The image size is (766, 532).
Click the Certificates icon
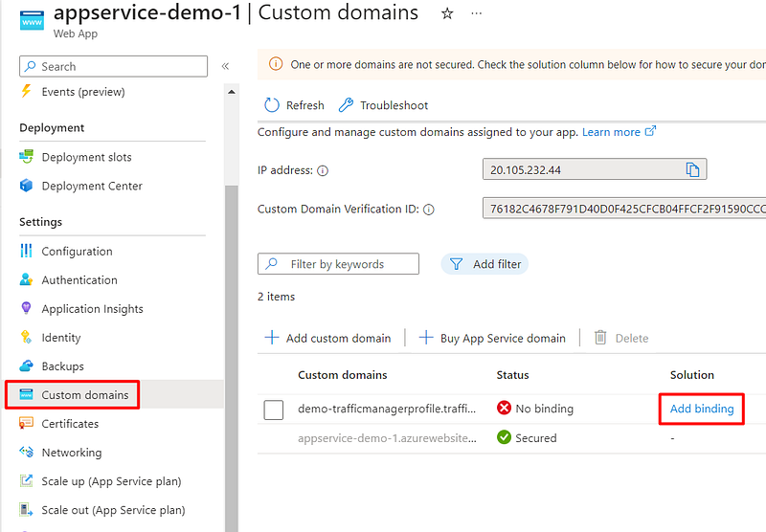tap(27, 423)
